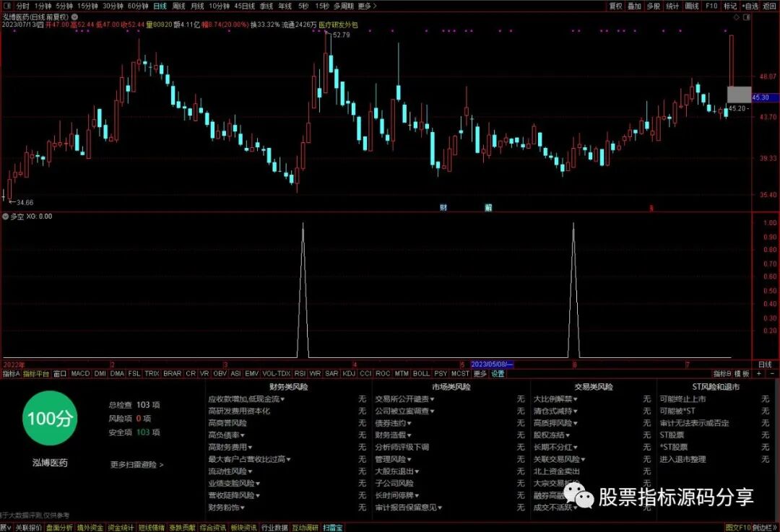780x532 pixels.
Task: Switch to 15分钟 period
Action: pyautogui.click(x=87, y=6)
